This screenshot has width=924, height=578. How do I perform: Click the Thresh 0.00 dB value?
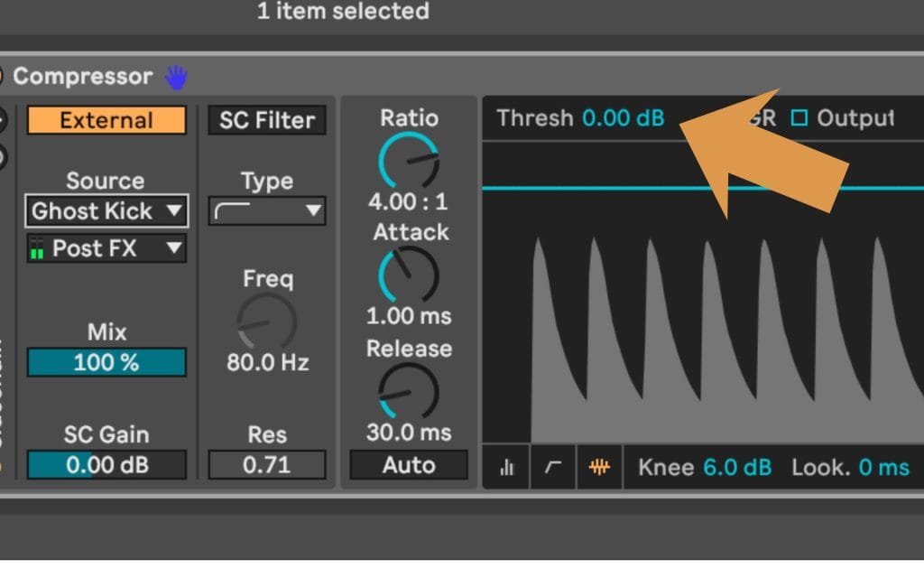pyautogui.click(x=623, y=118)
